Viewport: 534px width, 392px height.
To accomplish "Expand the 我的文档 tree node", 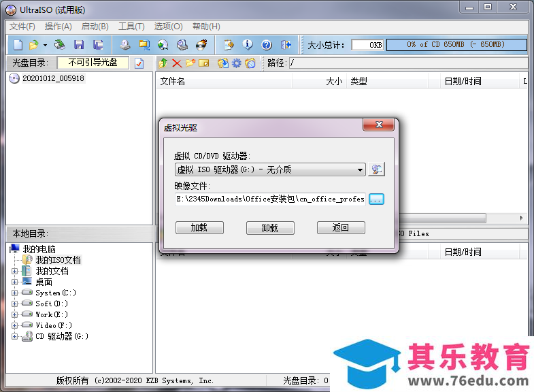I will click(15, 272).
